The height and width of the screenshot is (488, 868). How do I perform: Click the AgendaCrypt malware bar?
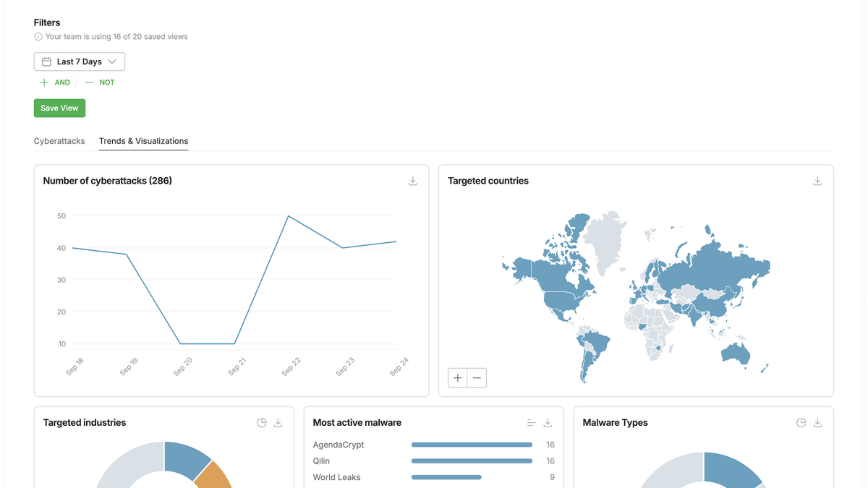[x=472, y=445]
